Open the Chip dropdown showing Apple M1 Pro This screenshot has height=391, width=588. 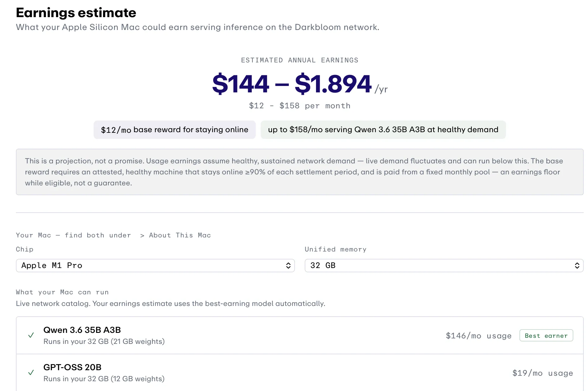point(155,266)
